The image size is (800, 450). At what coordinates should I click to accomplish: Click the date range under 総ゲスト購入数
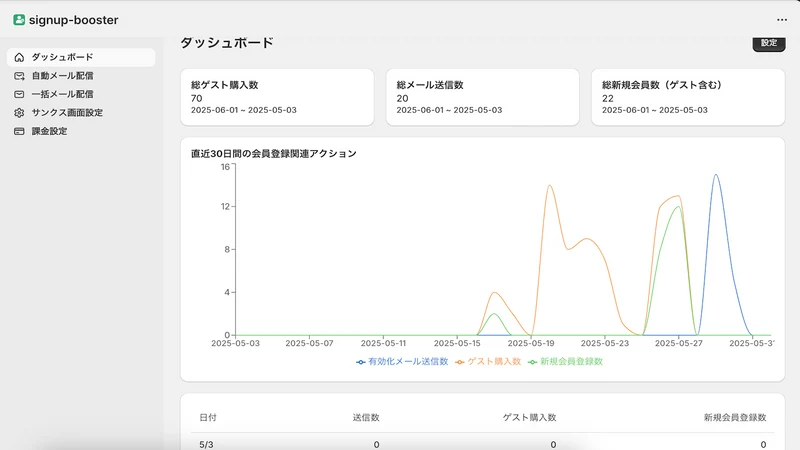pos(243,110)
